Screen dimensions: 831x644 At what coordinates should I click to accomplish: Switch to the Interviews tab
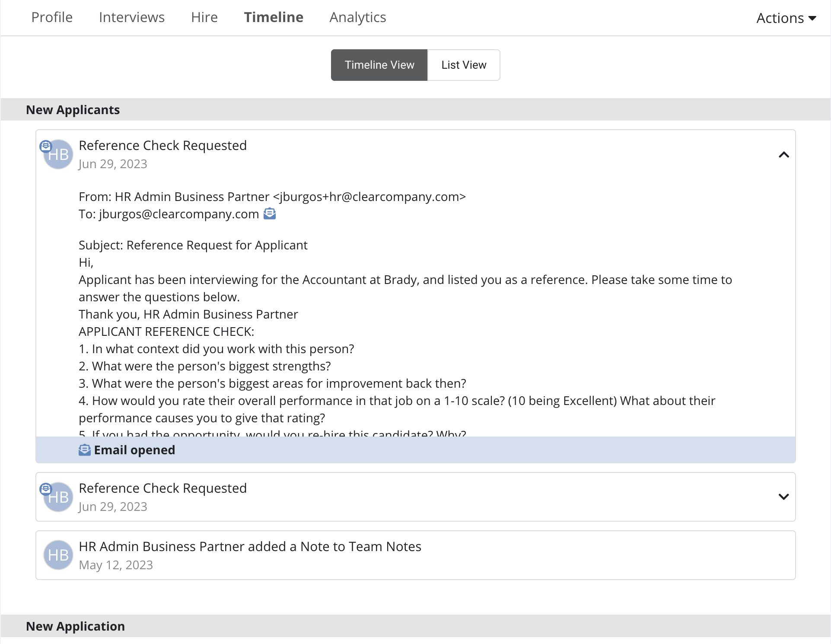132,17
